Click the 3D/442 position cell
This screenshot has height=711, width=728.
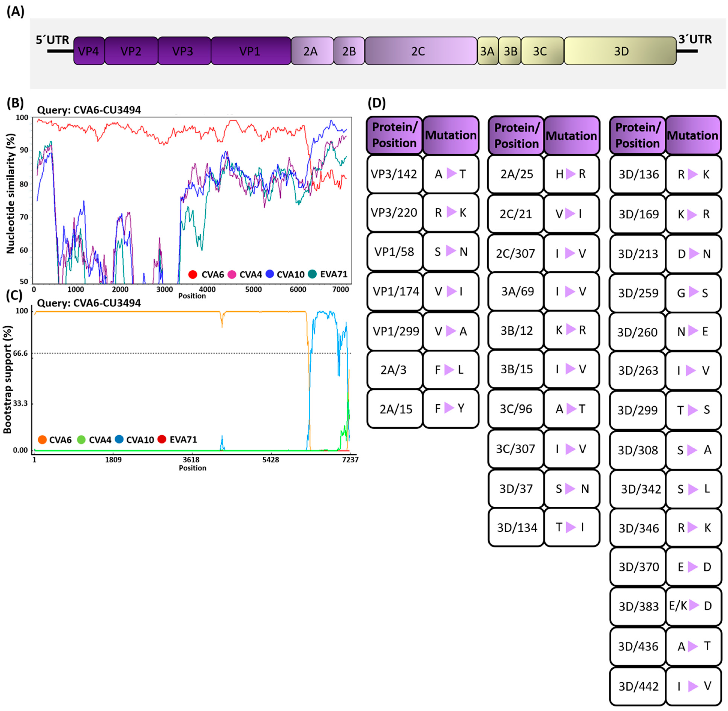coord(638,686)
